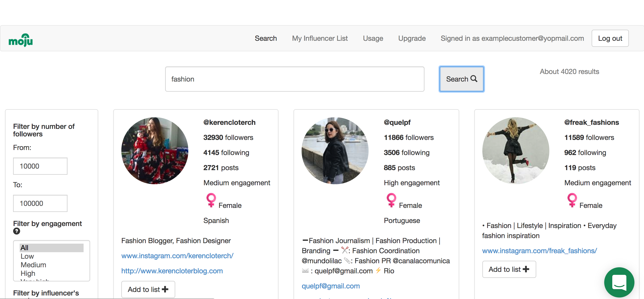Click the female icon on @kerencloterch card
Image resolution: width=644 pixels, height=299 pixels.
[x=211, y=200]
